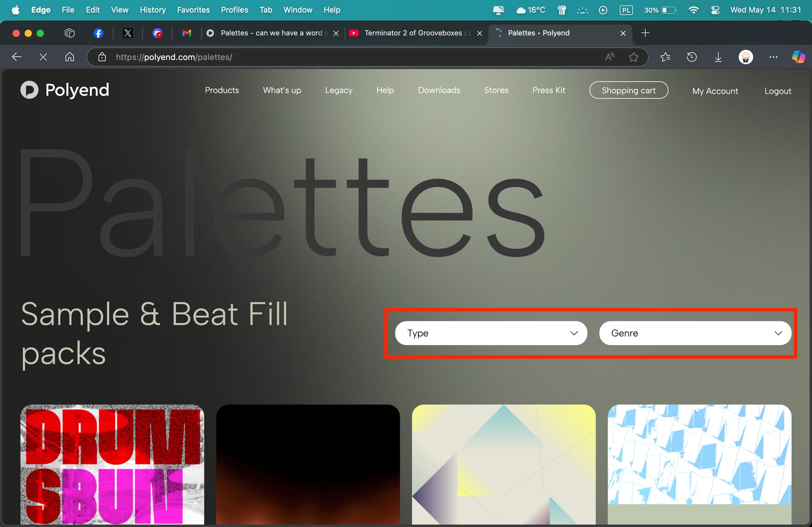Open the Shopping cart button
The height and width of the screenshot is (527, 812).
[629, 90]
